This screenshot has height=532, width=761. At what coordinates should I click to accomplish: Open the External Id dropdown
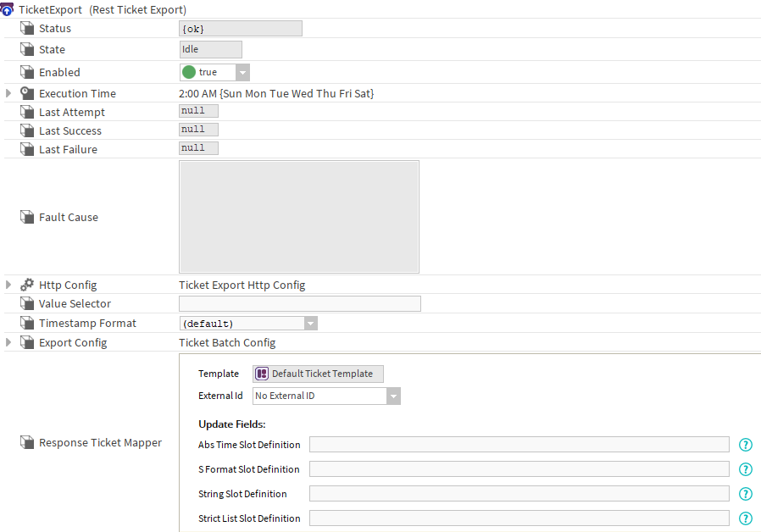(x=393, y=396)
